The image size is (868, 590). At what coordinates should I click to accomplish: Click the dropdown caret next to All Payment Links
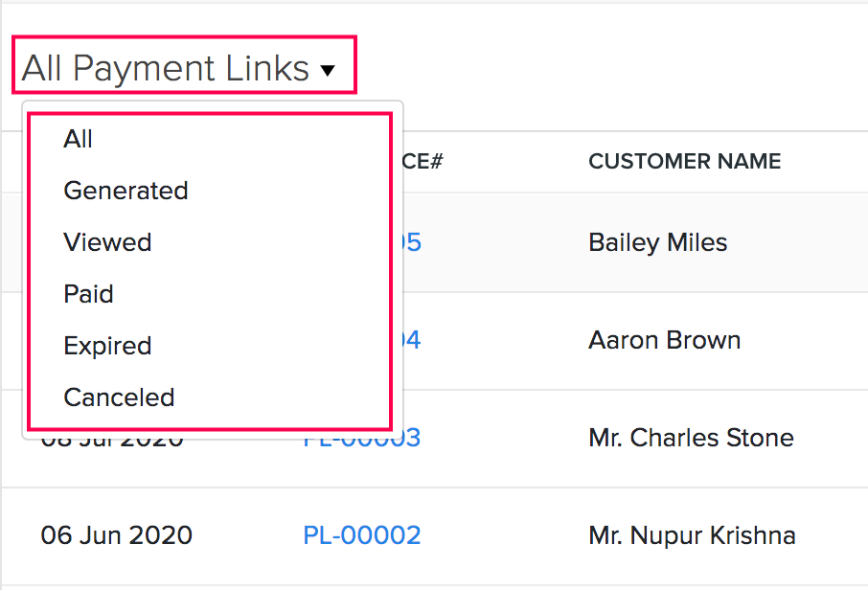tap(329, 69)
